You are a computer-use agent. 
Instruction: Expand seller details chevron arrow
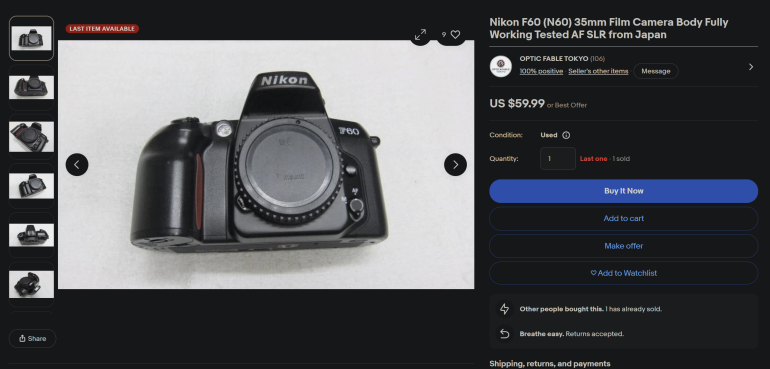tap(751, 67)
